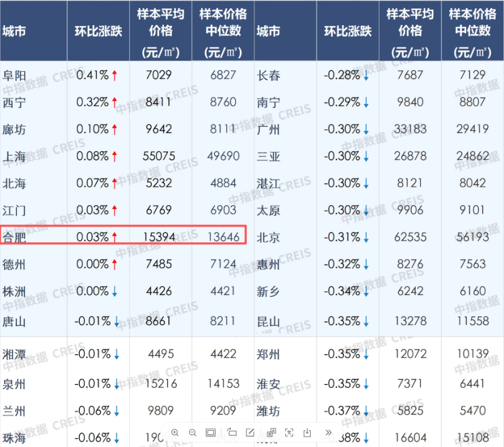Select the city cell 南宁
Screen dimensions: 504x447
[268, 103]
